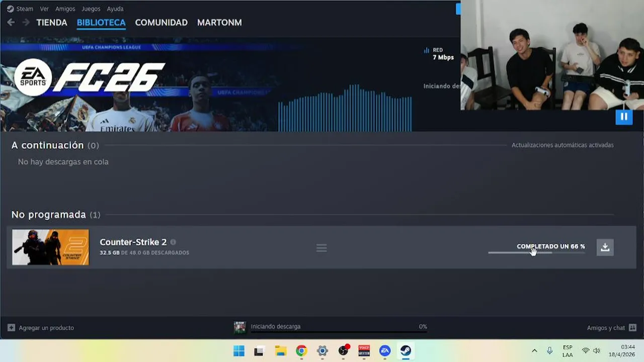
Task: Open the black app in taskbar
Action: (259, 351)
